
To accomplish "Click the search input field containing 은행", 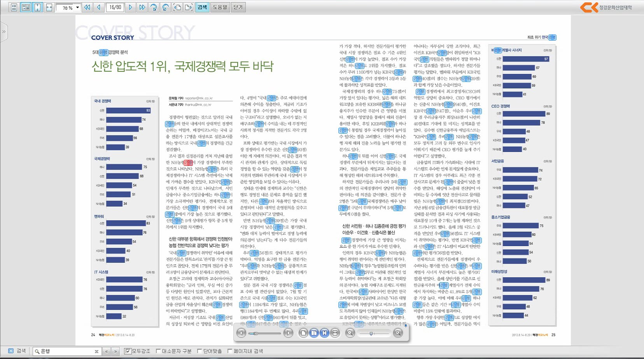I will (x=66, y=351).
